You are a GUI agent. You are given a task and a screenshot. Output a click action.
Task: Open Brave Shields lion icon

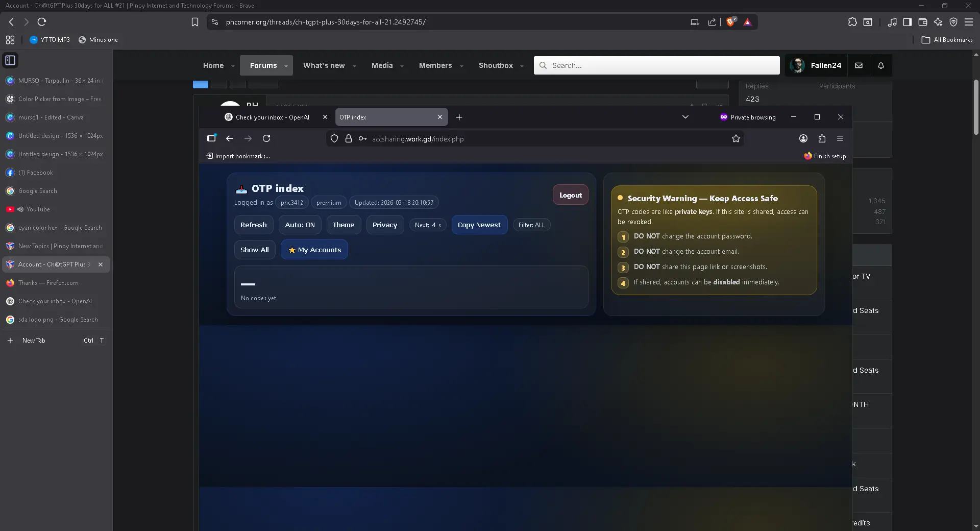click(x=731, y=22)
